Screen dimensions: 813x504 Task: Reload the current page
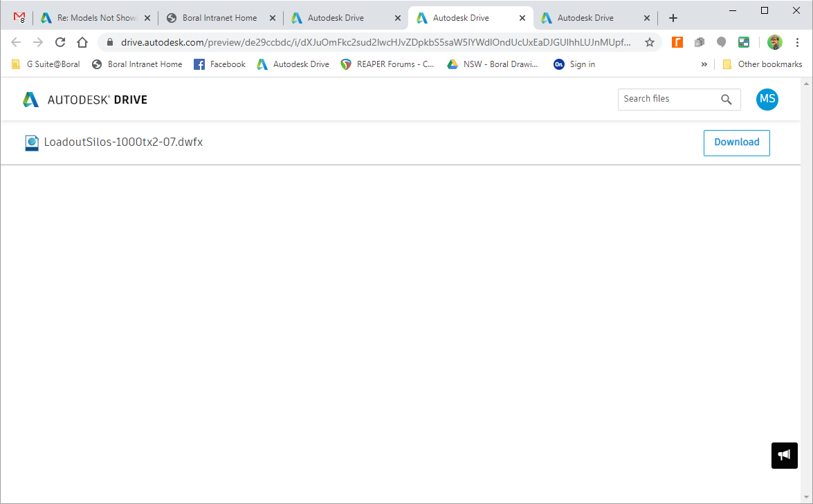tap(60, 42)
